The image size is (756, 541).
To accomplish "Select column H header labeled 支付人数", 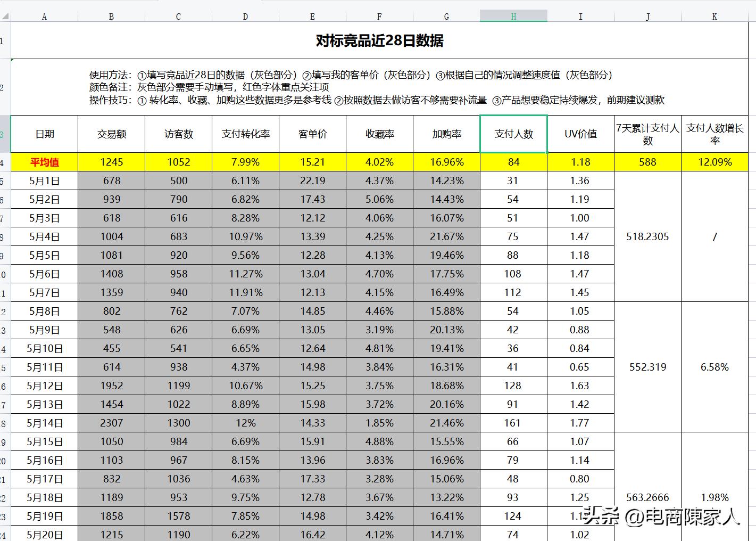I will (x=512, y=15).
